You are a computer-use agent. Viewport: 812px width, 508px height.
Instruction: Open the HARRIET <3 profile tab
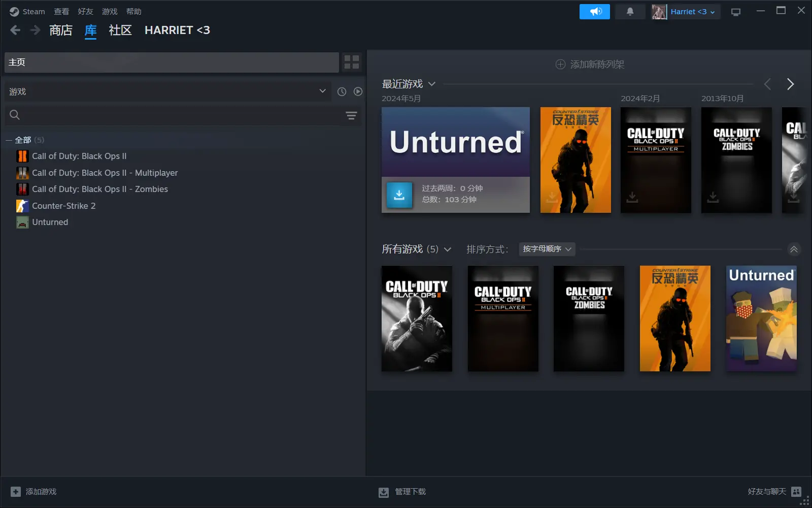[177, 30]
